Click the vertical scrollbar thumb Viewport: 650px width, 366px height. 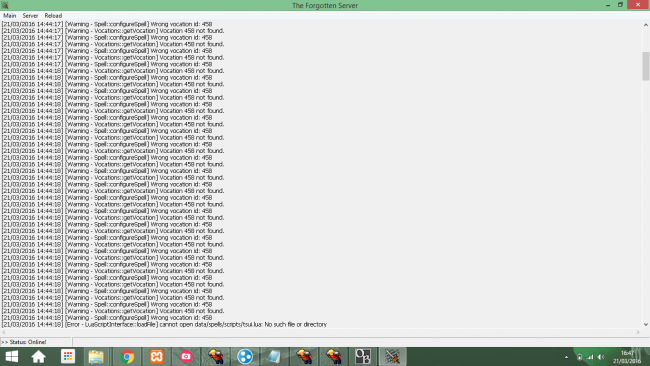click(x=645, y=66)
